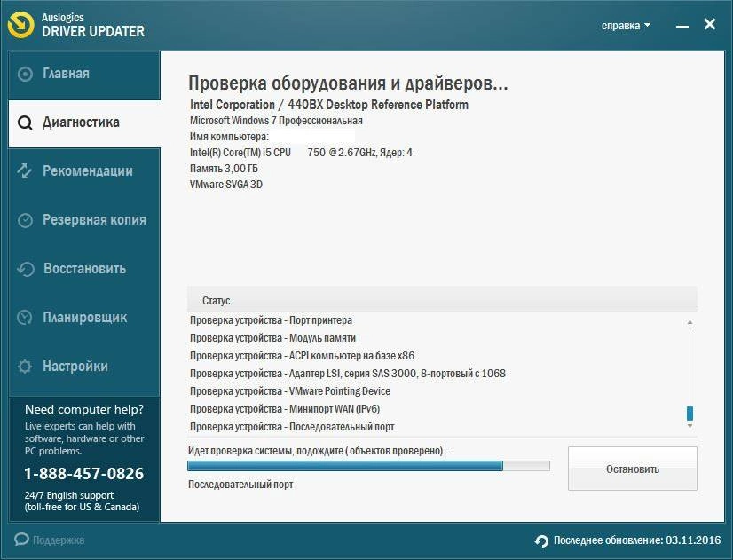The height and width of the screenshot is (560, 733).
Task: Open the Главная tab
Action: pyautogui.click(x=84, y=75)
